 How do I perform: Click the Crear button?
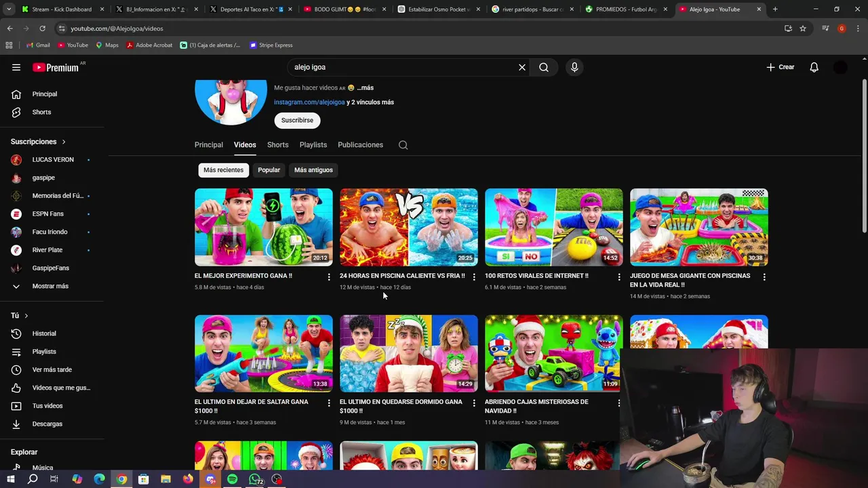point(780,67)
